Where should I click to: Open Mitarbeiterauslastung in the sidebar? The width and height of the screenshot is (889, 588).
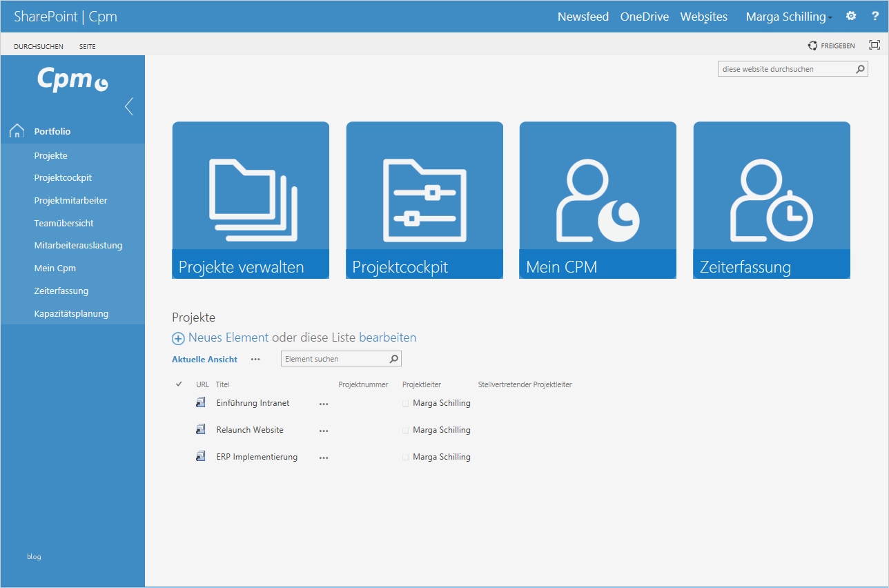pyautogui.click(x=79, y=245)
